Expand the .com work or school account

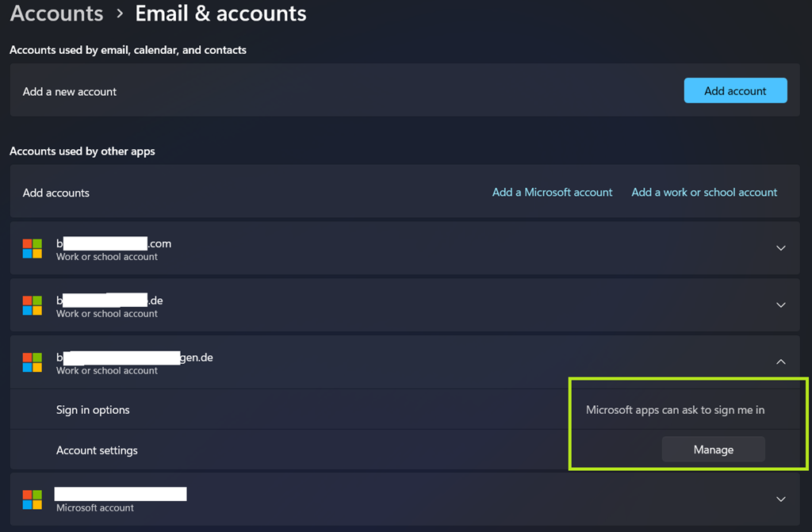pyautogui.click(x=780, y=248)
